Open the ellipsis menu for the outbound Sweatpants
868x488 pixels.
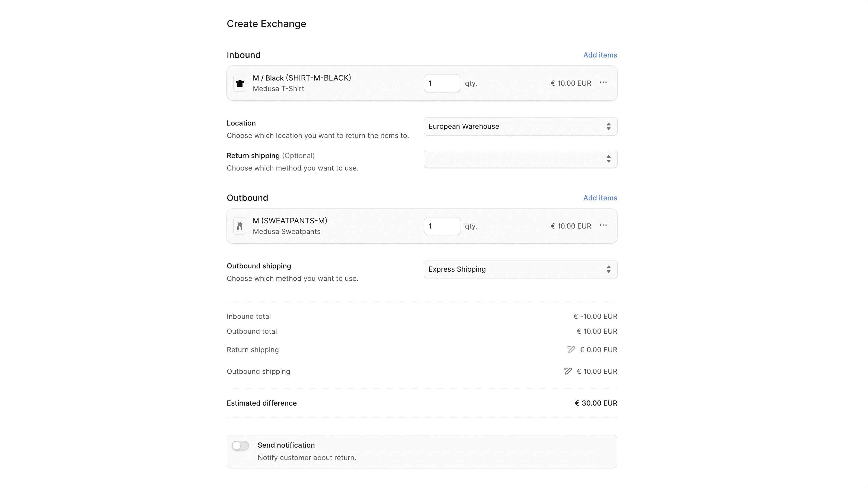click(x=603, y=226)
